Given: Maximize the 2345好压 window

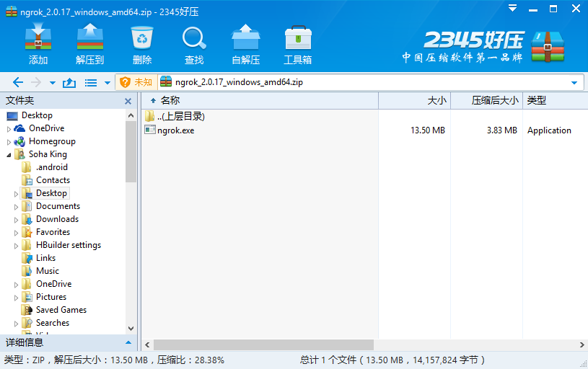Looking at the screenshot, I should pos(553,9).
